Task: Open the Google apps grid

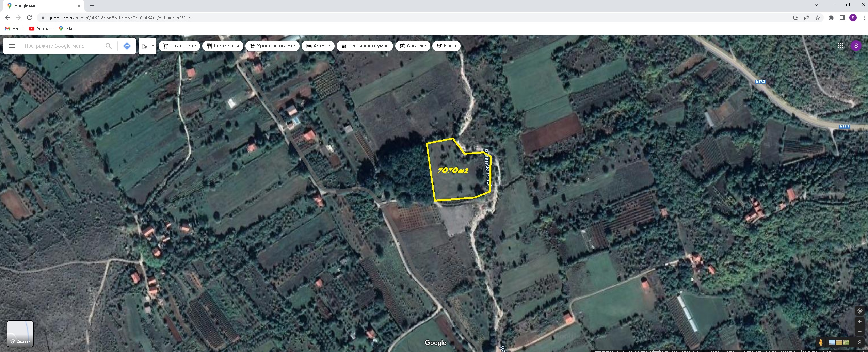Action: 840,46
